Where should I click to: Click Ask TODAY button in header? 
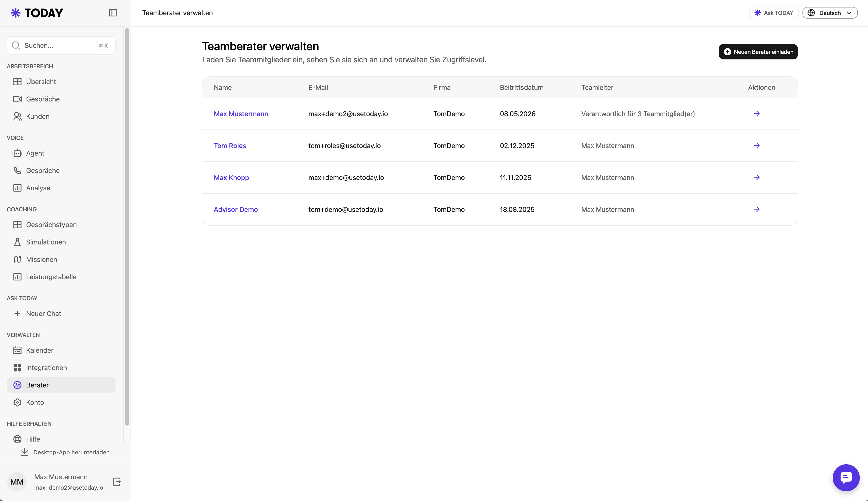[773, 13]
